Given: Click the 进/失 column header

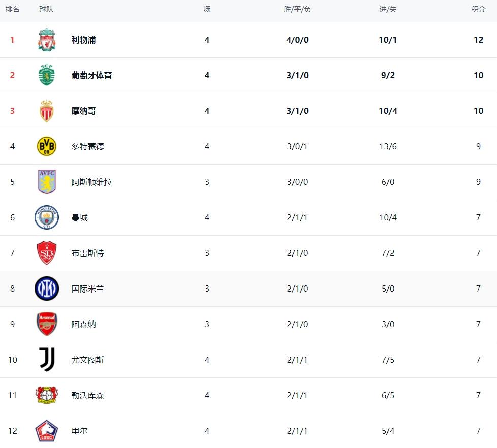Looking at the screenshot, I should (x=388, y=9).
